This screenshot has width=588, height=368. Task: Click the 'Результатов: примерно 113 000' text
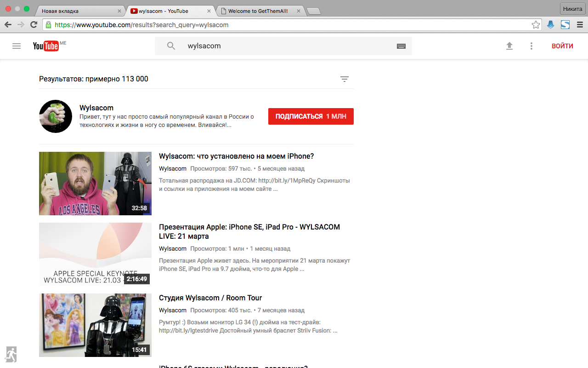click(x=94, y=79)
